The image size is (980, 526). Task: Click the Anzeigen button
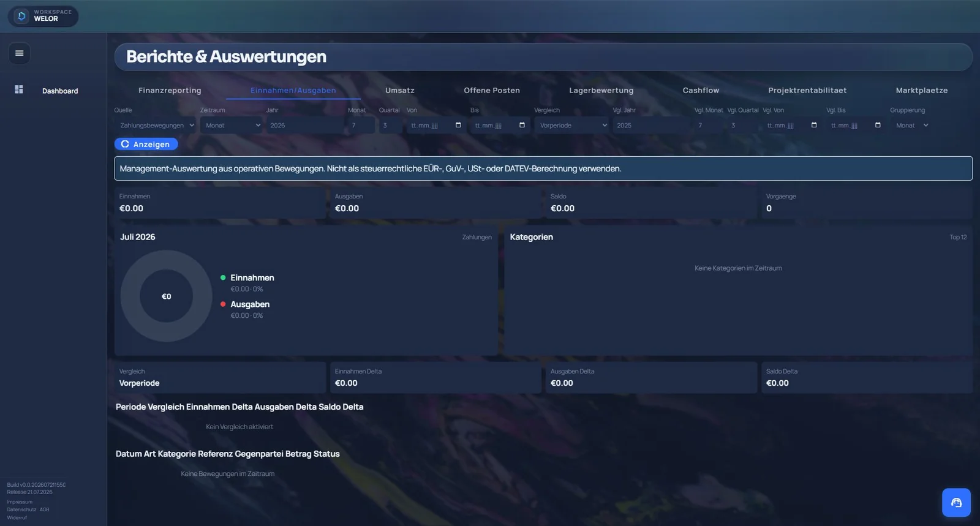click(x=146, y=144)
